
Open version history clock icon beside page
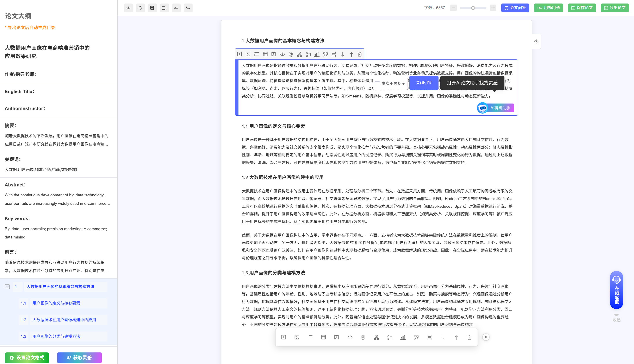pyautogui.click(x=536, y=41)
